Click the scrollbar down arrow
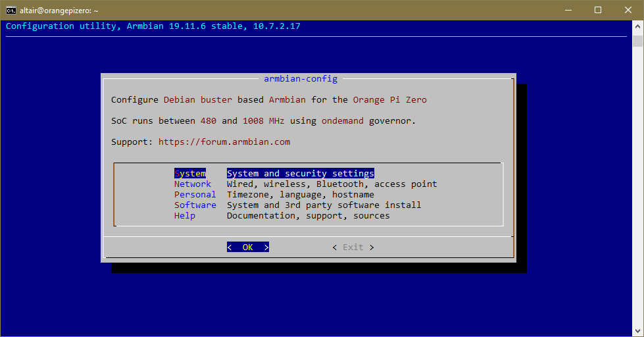The image size is (644, 337). point(637,330)
